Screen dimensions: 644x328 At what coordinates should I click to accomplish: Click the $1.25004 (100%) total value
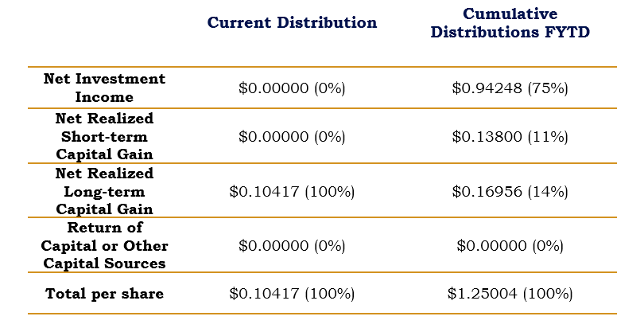coord(510,294)
